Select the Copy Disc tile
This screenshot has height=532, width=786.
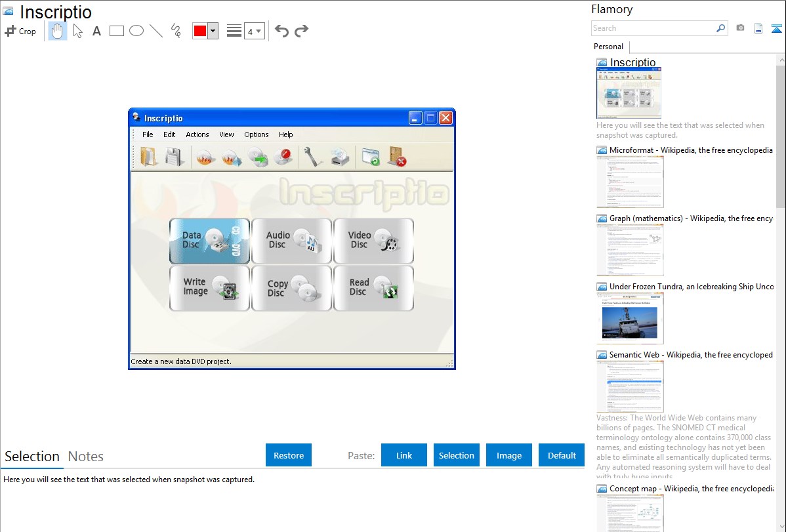click(x=292, y=289)
